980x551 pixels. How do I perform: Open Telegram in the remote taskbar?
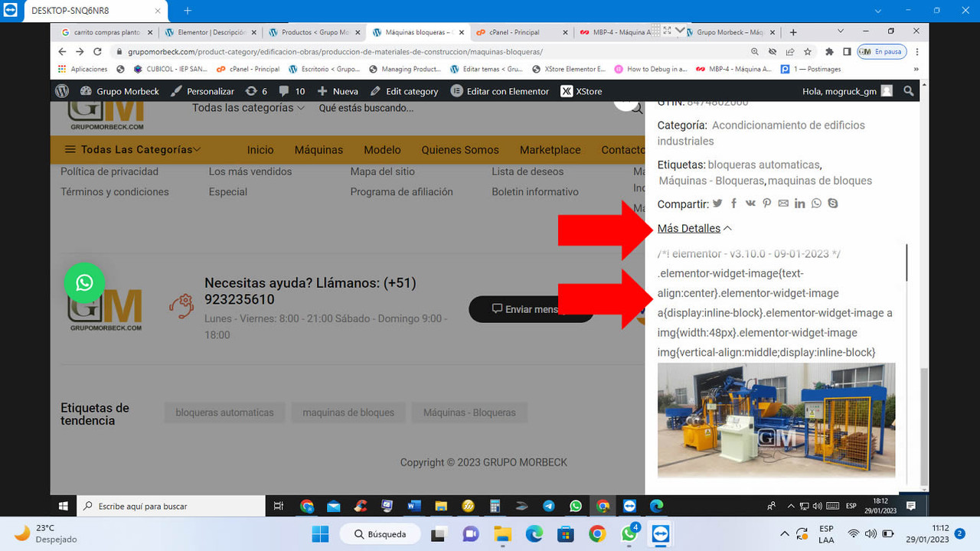pos(549,506)
